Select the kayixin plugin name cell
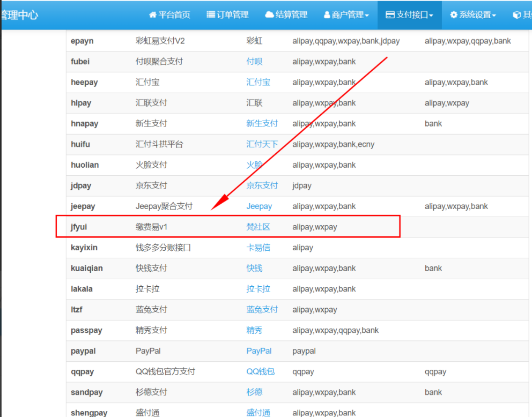Screen dimensions: 532x417 point(84,248)
